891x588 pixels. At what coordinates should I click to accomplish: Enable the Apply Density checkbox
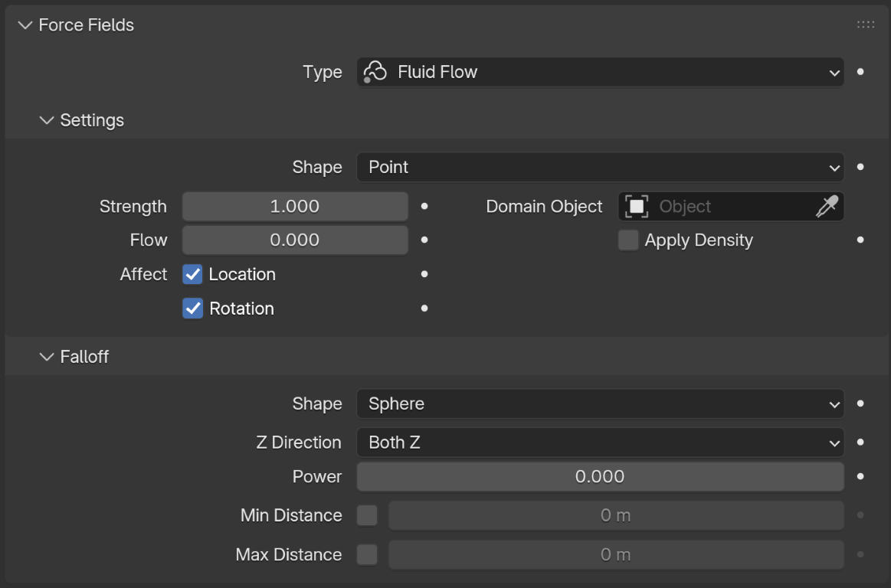point(628,240)
